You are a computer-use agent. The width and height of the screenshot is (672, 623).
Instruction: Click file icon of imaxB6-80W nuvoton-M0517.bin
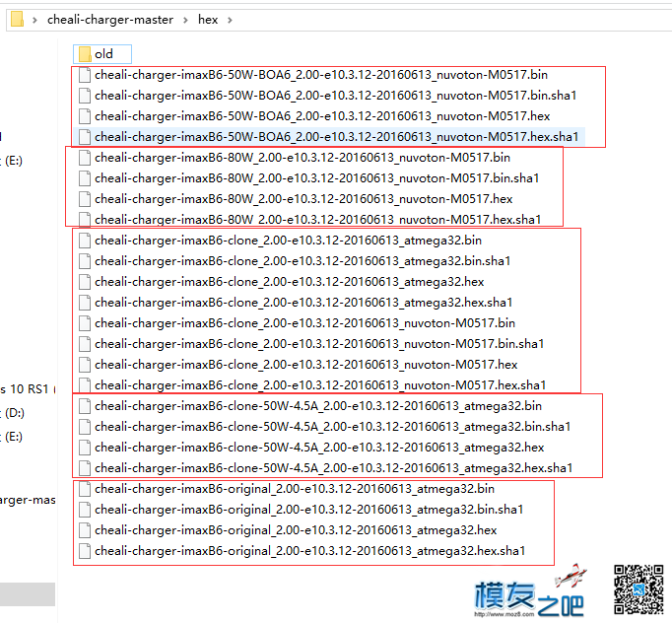tap(85, 158)
